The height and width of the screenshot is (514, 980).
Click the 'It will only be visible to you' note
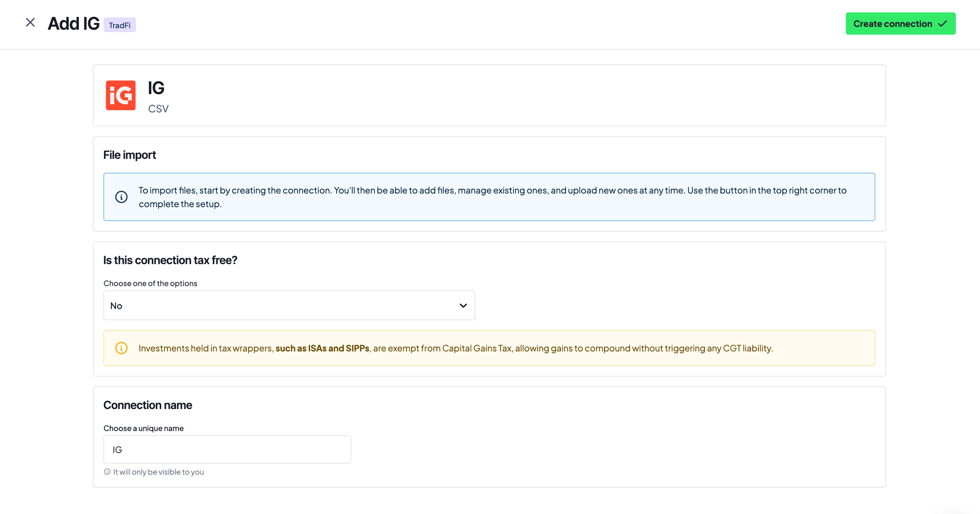(159, 472)
